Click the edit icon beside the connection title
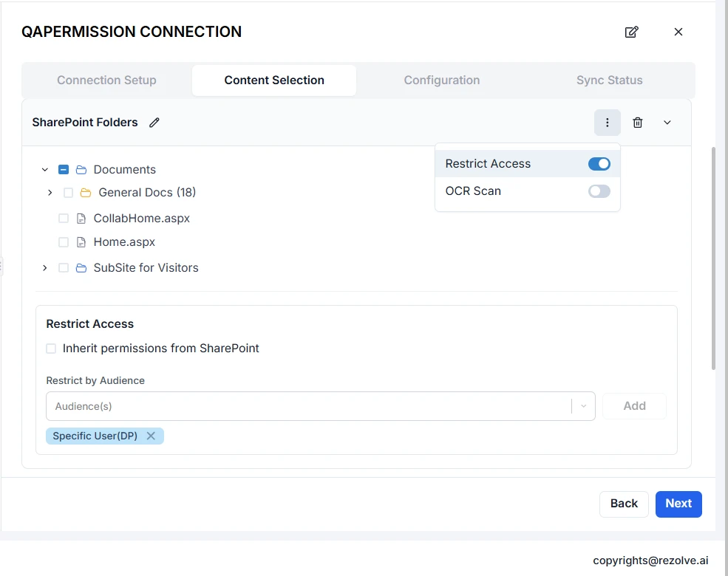Viewport: 728px width, 576px height. point(631,32)
